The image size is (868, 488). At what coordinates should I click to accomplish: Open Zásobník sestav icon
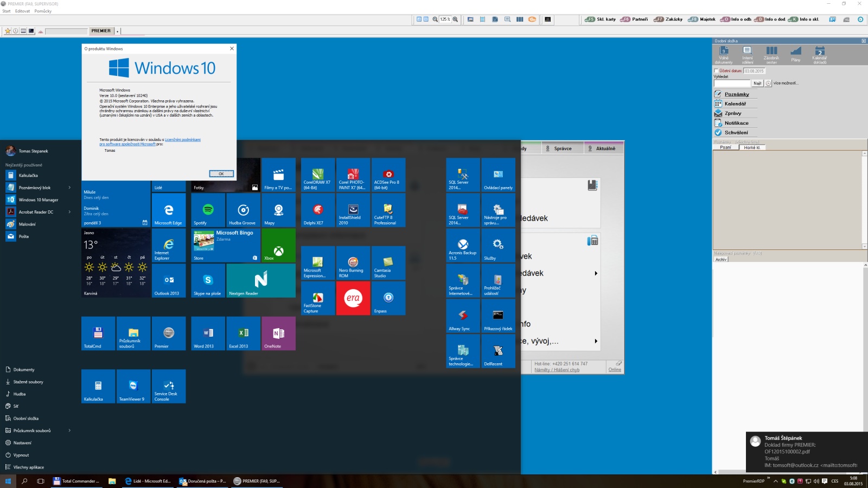771,55
